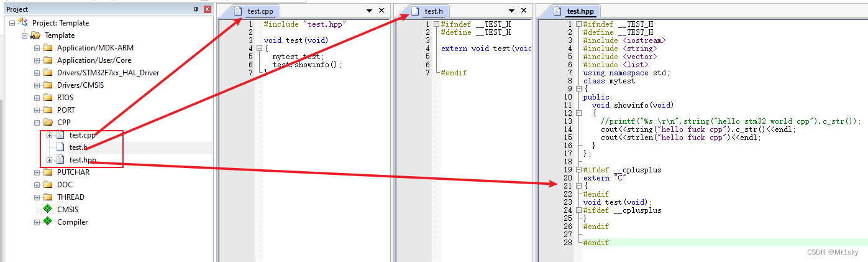Screen dimensions: 868x262
Task: Close the Project panel
Action: 207,9
